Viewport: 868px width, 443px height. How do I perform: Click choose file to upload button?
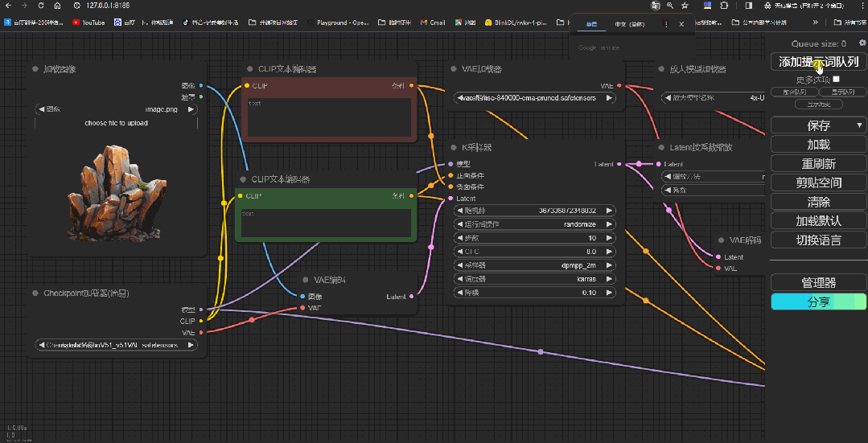pyautogui.click(x=117, y=123)
